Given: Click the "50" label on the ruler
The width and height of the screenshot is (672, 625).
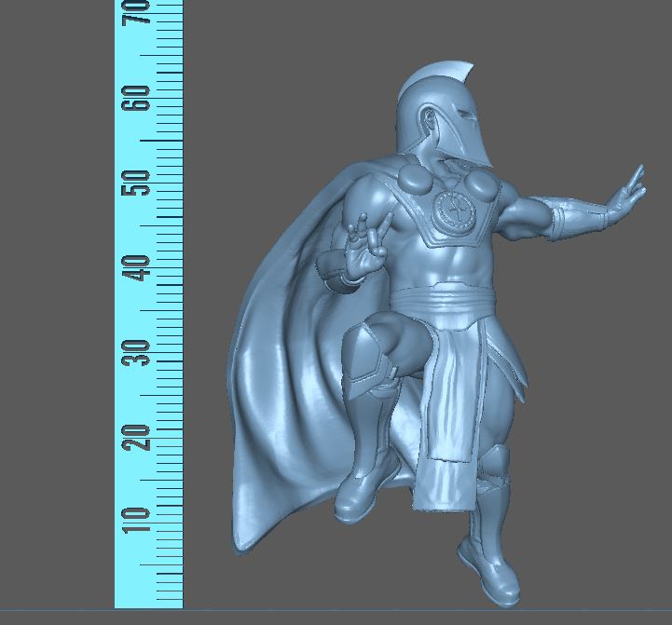Looking at the screenshot, I should click(x=136, y=183).
